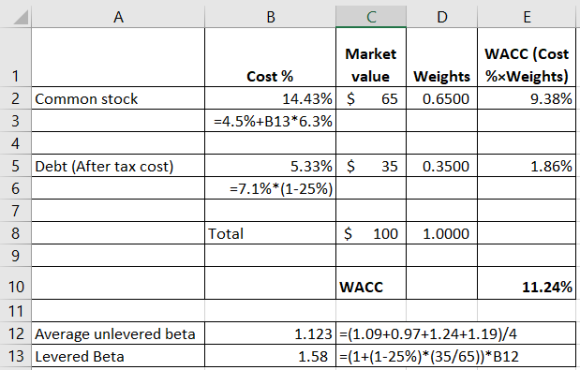Image resolution: width=580 pixels, height=370 pixels.
Task: Click the =7.1%*(1-25%) formula cell
Action: pyautogui.click(x=270, y=188)
